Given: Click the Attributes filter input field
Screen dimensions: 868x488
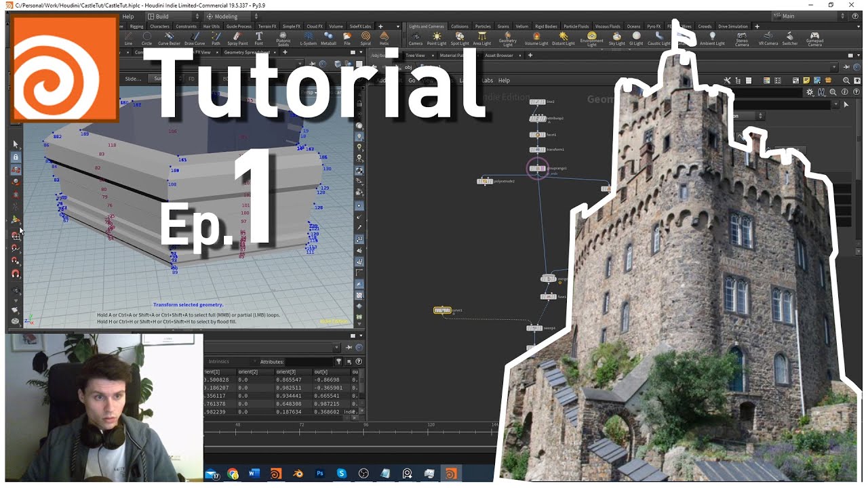Looking at the screenshot, I should (x=309, y=362).
